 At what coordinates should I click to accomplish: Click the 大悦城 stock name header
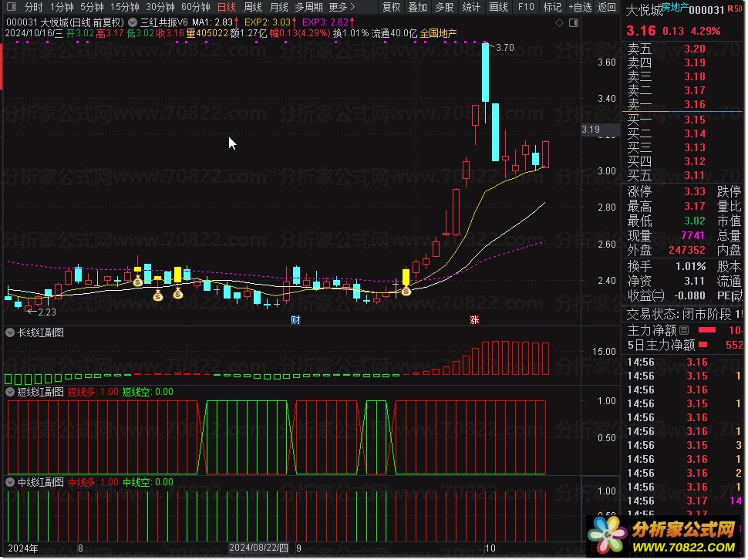tap(644, 10)
